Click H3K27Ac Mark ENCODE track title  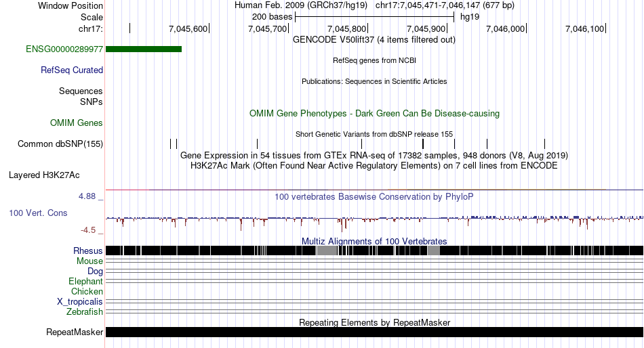(x=374, y=166)
